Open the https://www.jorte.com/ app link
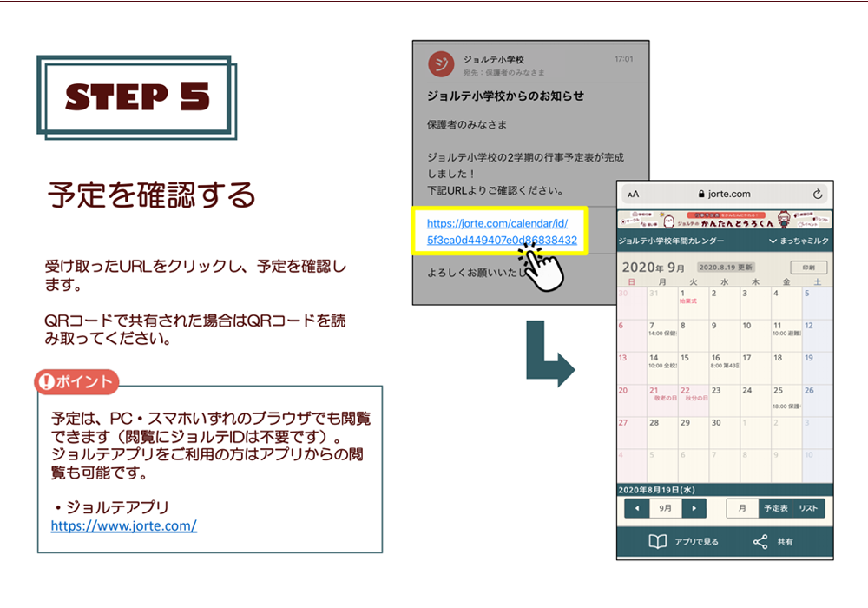The height and width of the screenshot is (608, 868). [x=123, y=525]
